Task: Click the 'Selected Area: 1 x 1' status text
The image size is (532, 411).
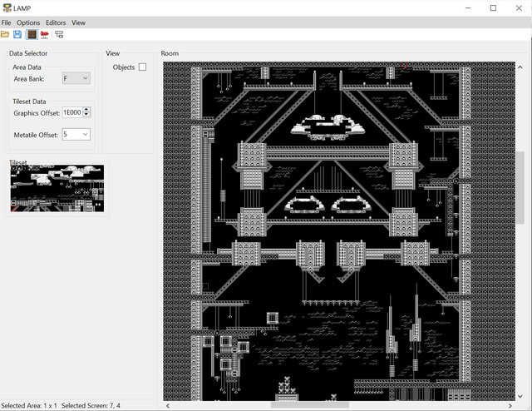Action: pyautogui.click(x=29, y=405)
